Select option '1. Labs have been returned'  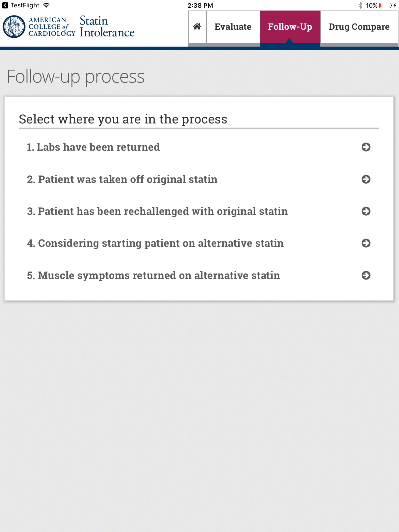point(93,147)
